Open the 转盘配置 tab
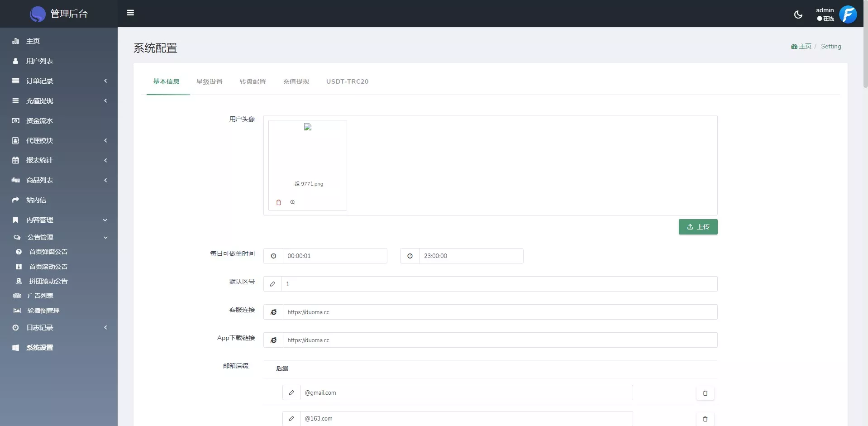868x426 pixels. (253, 81)
